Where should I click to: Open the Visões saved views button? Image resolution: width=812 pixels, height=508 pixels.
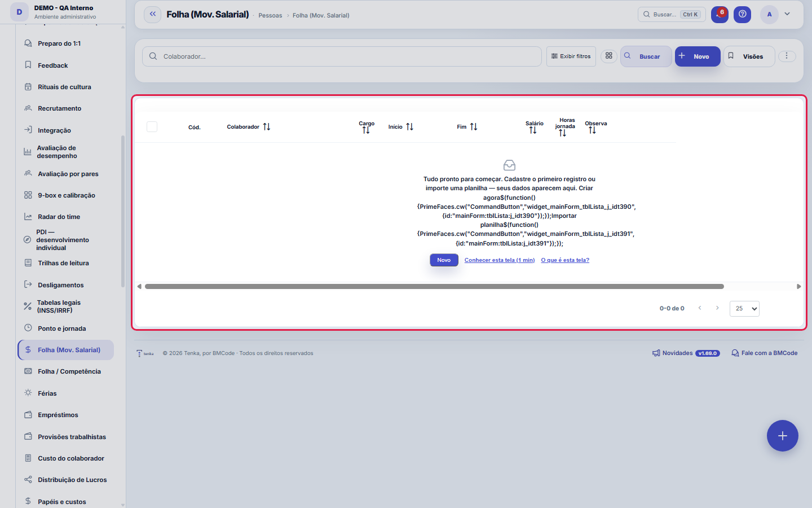point(749,56)
